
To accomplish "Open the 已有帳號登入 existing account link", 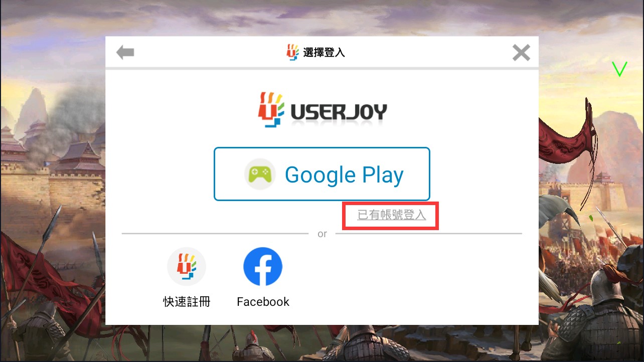I will [x=391, y=215].
